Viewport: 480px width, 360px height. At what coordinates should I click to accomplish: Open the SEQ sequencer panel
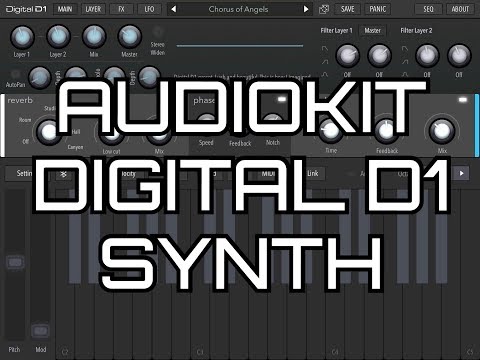click(x=428, y=9)
